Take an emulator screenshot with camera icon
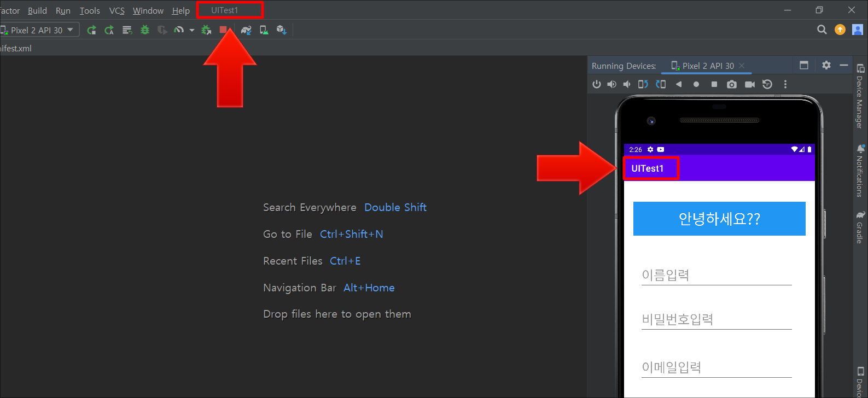This screenshot has height=398, width=868. [x=732, y=84]
